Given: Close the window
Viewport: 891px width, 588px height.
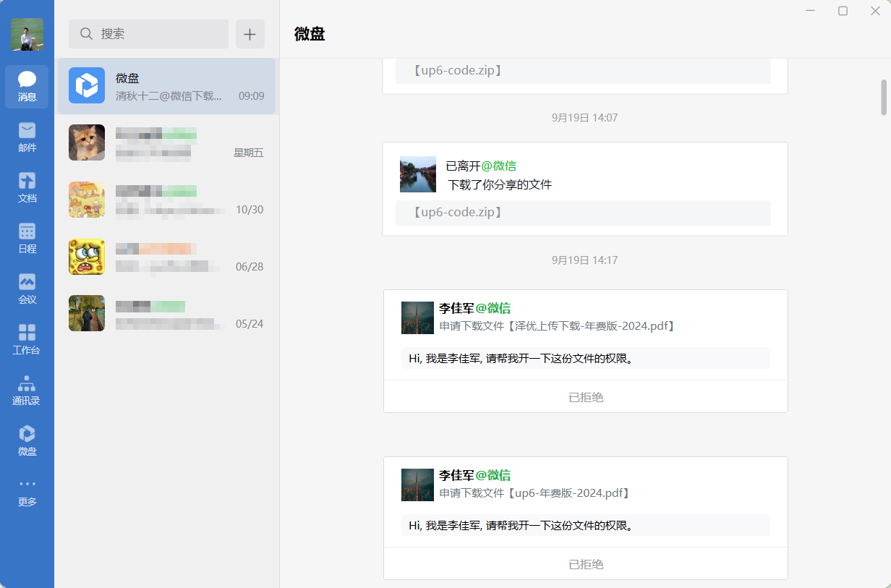Looking at the screenshot, I should (x=875, y=11).
